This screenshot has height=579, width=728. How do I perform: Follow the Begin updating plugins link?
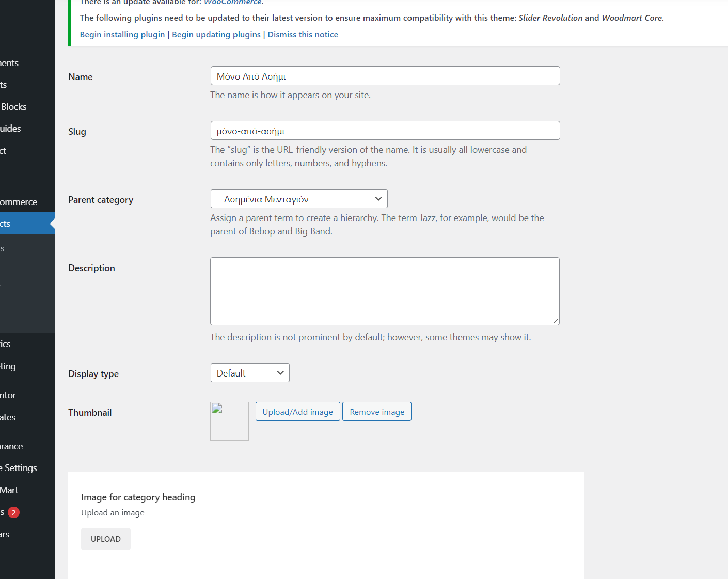[216, 35]
